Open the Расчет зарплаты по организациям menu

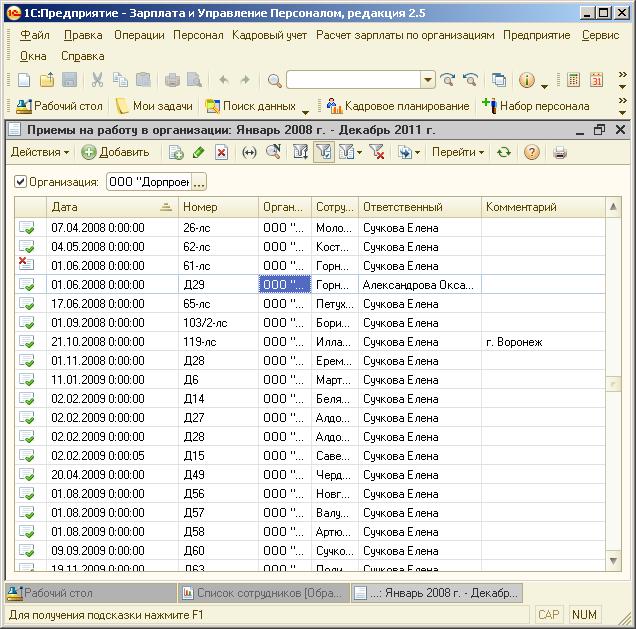(x=405, y=35)
